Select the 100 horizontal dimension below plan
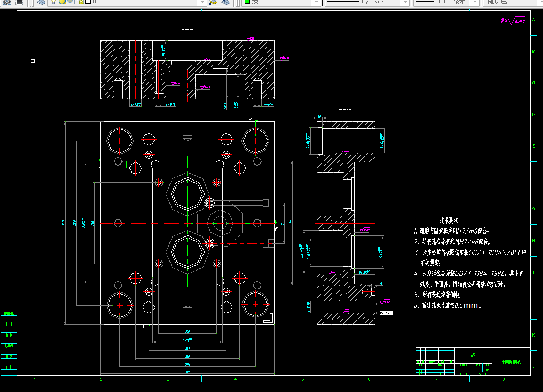The width and height of the screenshot is (543, 392). 188,331
